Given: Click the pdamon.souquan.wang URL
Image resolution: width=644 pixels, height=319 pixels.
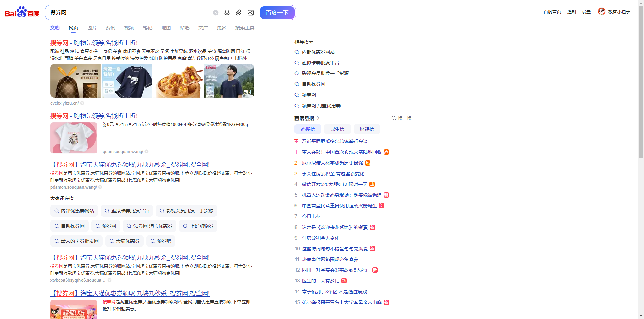Looking at the screenshot, I should click(73, 187).
